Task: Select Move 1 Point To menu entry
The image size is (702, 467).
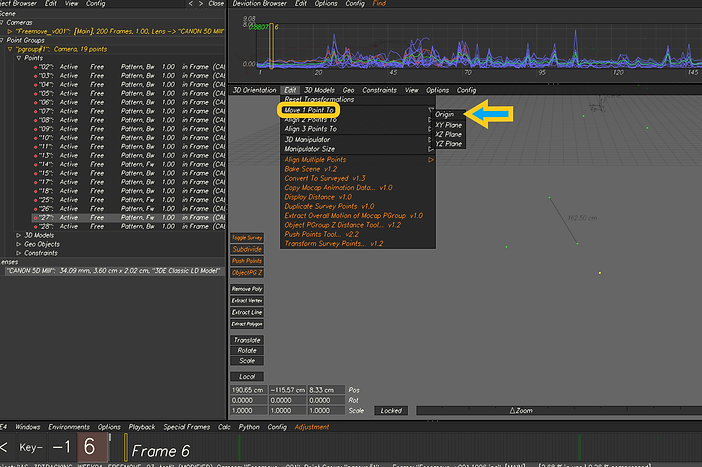Action: point(309,110)
